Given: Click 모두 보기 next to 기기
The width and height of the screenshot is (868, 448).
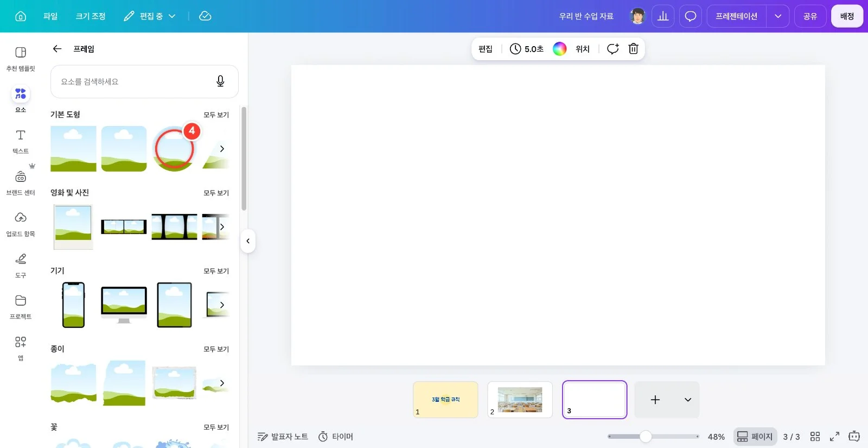Looking at the screenshot, I should tap(216, 271).
